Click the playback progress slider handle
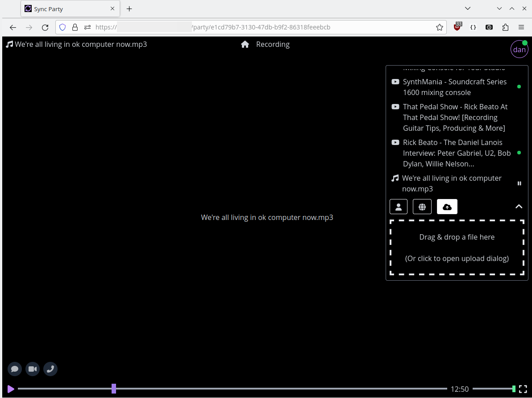 click(114, 389)
